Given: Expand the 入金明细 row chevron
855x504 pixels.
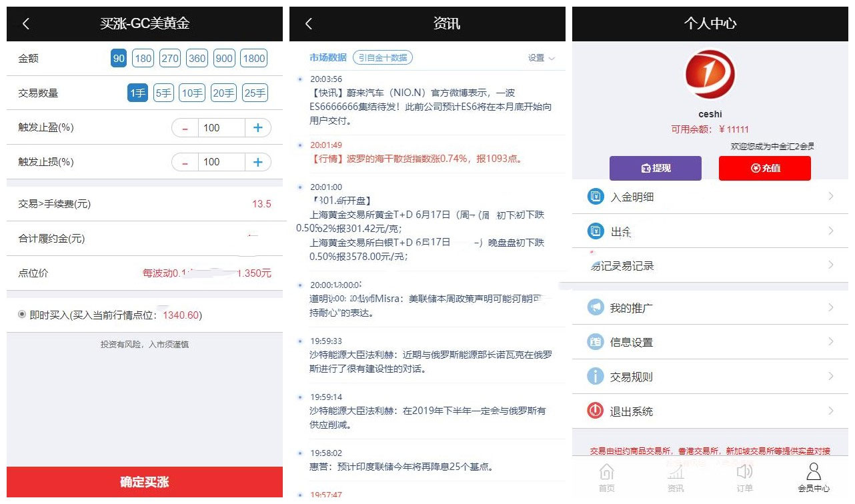Looking at the screenshot, I should (832, 197).
